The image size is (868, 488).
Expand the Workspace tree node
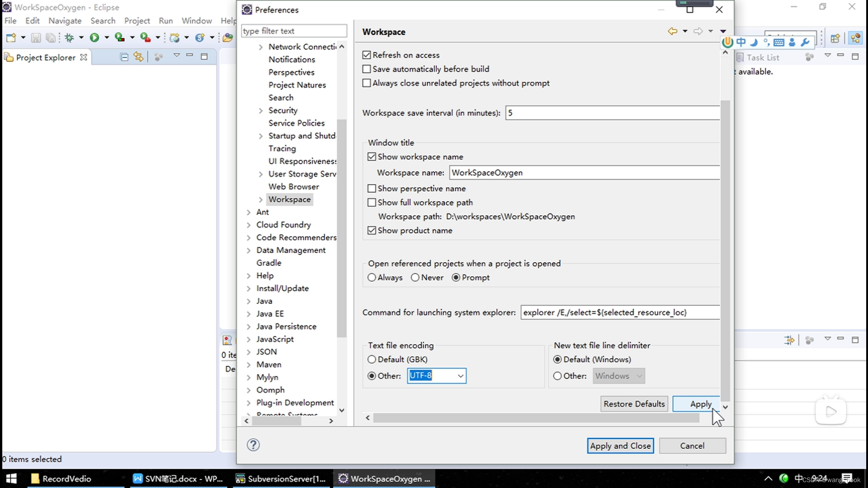coord(260,199)
